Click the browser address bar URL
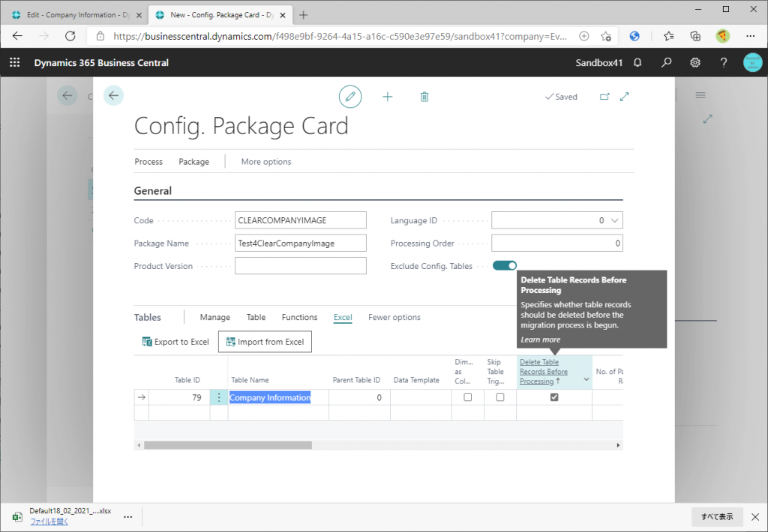Image resolution: width=768 pixels, height=532 pixels. click(x=340, y=36)
